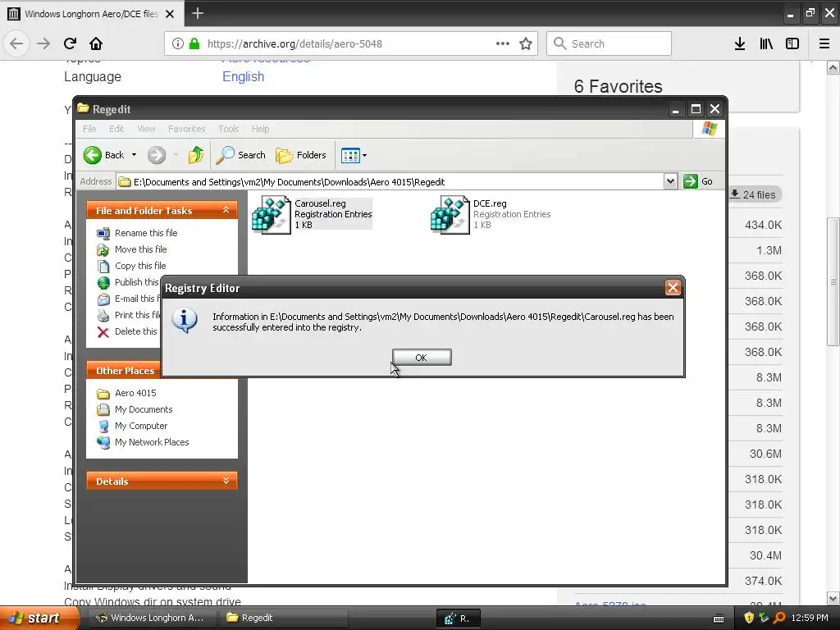Switch to Windows Longhorn taskbar item
Viewport: 840px width, 630px height.
pos(151,618)
